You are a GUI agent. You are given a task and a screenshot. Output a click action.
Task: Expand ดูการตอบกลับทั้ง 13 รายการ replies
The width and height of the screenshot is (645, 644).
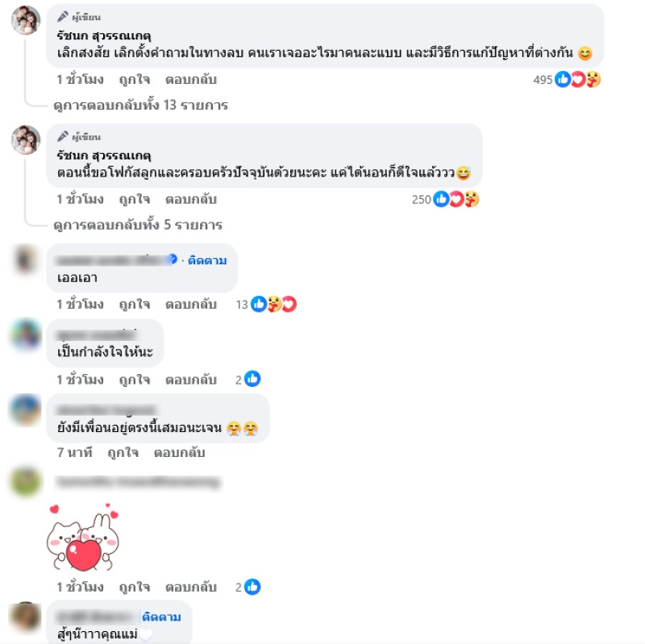click(x=140, y=106)
